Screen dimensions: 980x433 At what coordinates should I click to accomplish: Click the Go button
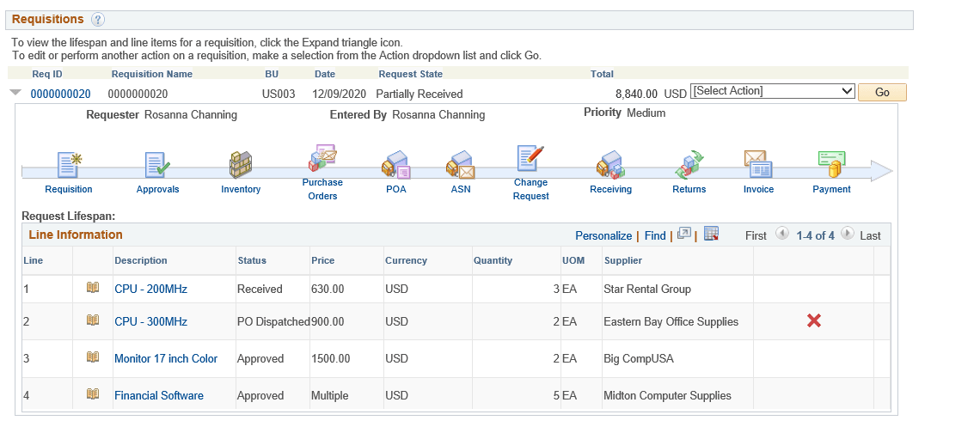click(x=882, y=93)
